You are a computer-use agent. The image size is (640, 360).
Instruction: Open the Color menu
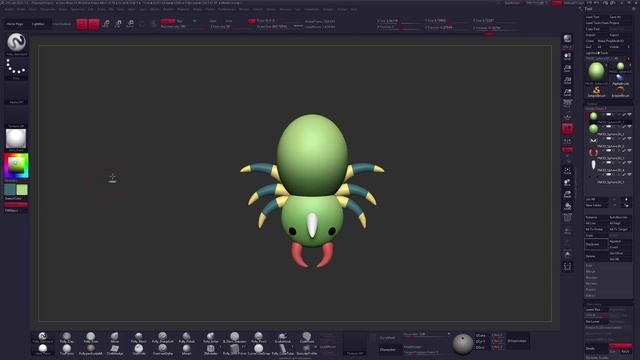click(33, 9)
